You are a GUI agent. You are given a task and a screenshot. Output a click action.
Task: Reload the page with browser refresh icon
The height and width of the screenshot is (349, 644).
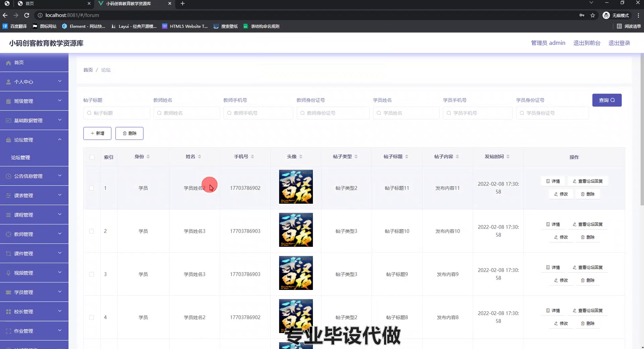(x=27, y=15)
